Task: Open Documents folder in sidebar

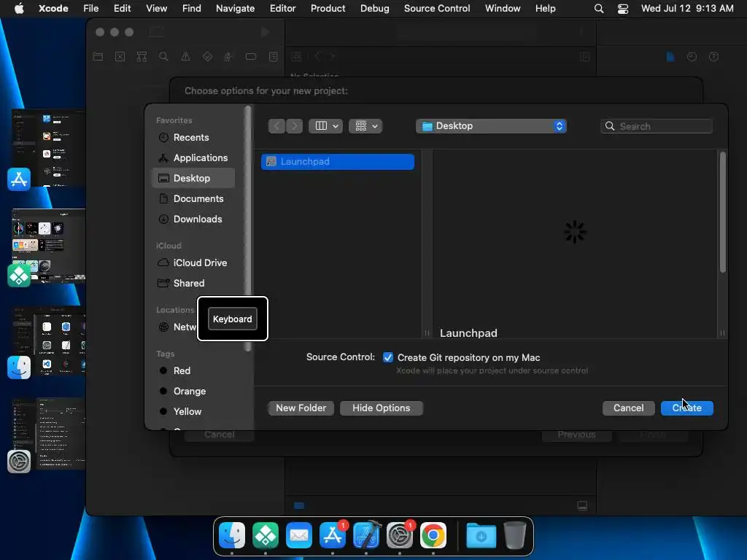Action: pos(193,198)
